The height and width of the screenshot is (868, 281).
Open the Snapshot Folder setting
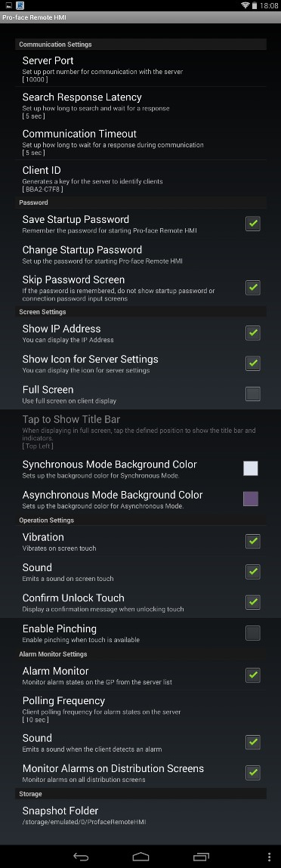[x=140, y=815]
